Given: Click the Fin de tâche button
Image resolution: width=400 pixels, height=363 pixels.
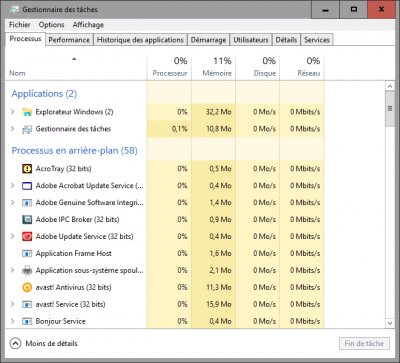Looking at the screenshot, I should point(364,343).
